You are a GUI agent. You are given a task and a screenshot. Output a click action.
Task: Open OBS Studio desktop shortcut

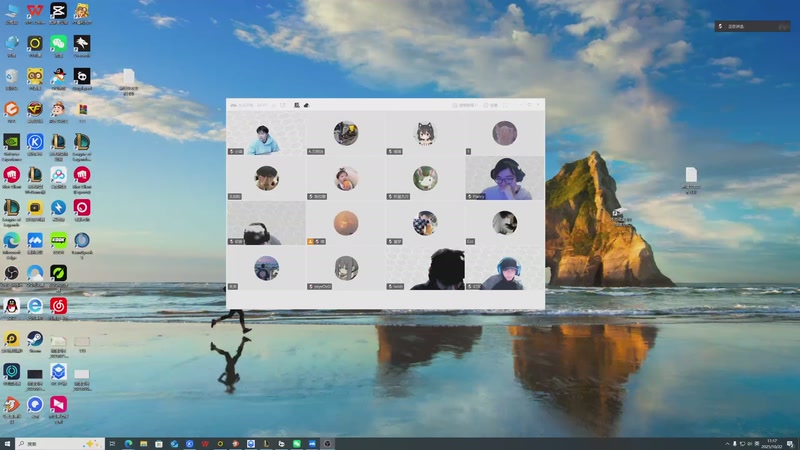[x=11, y=276]
